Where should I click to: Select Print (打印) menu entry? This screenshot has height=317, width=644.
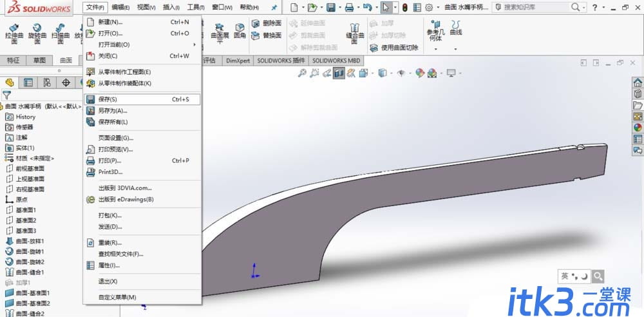(142, 161)
